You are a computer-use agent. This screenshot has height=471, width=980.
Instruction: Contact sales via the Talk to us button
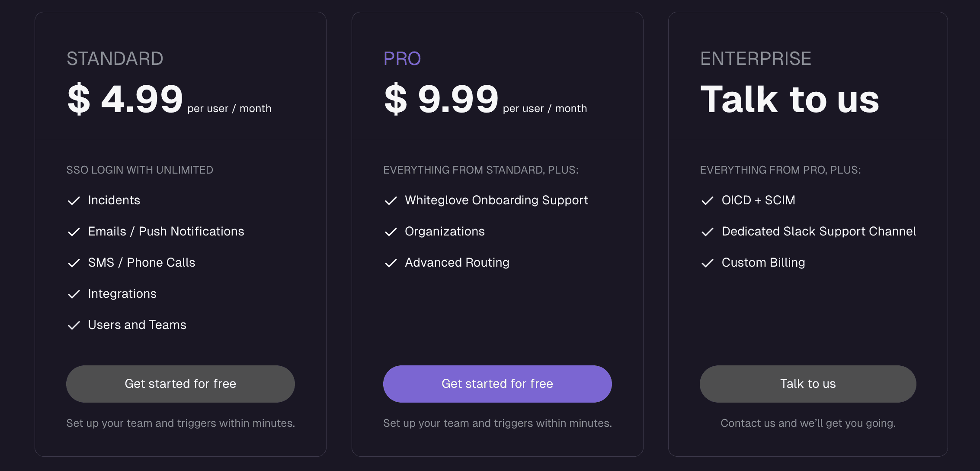tap(808, 384)
